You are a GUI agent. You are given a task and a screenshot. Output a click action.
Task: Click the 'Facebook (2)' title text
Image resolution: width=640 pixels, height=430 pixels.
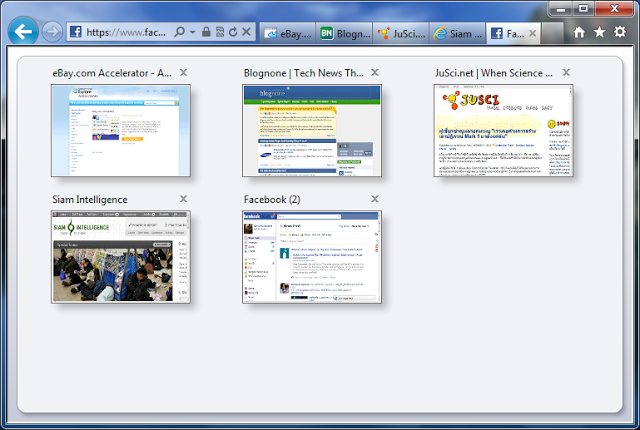click(x=272, y=199)
